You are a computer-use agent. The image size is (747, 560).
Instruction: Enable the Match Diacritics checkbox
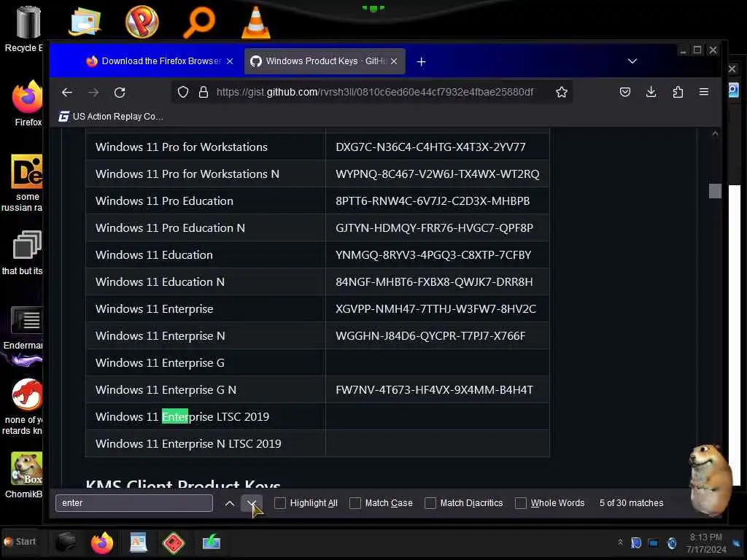(430, 503)
